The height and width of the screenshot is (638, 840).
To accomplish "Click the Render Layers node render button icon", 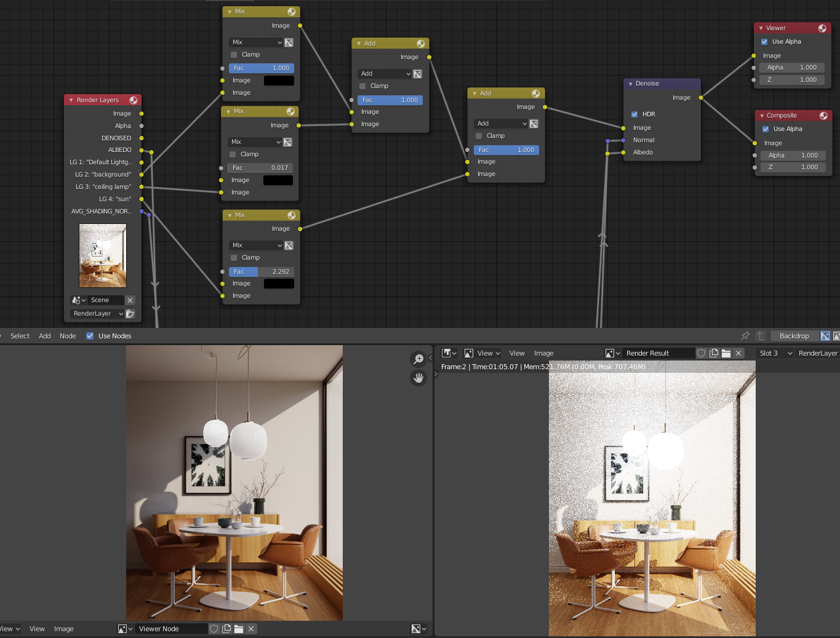I will tap(130, 314).
